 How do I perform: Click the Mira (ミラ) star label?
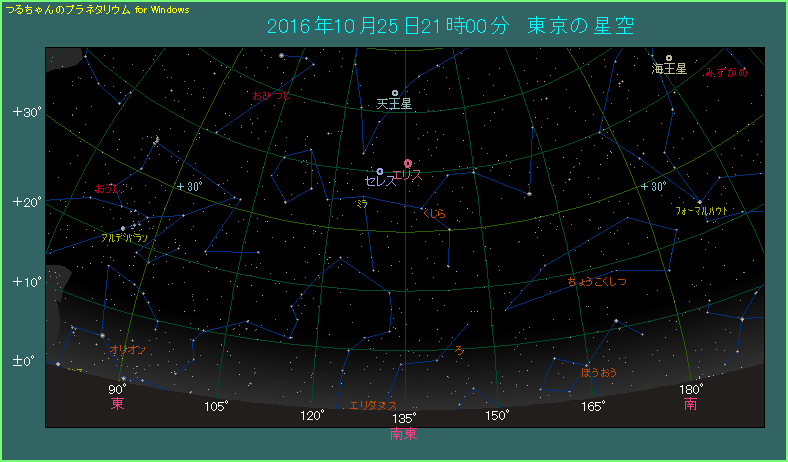point(361,203)
